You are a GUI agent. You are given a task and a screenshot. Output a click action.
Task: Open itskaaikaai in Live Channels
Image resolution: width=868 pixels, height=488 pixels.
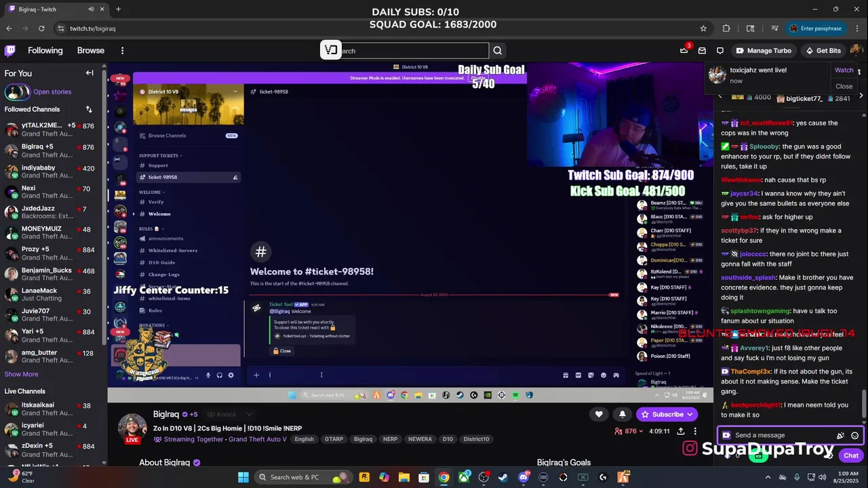click(x=53, y=409)
